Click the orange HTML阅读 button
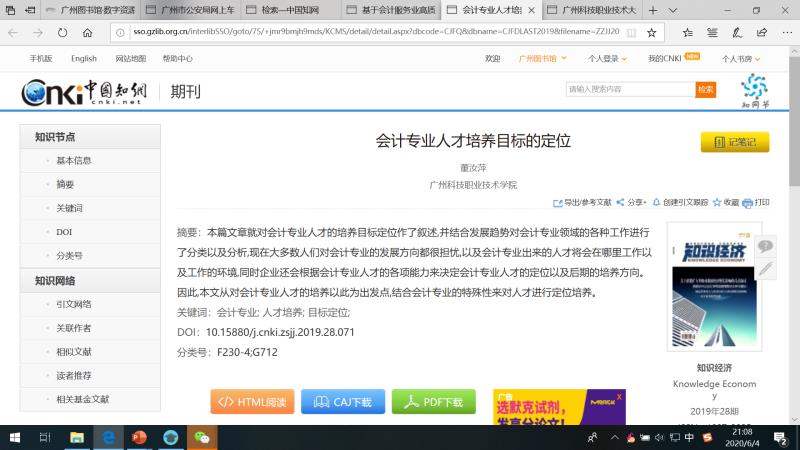The width and height of the screenshot is (800, 450). (x=252, y=402)
